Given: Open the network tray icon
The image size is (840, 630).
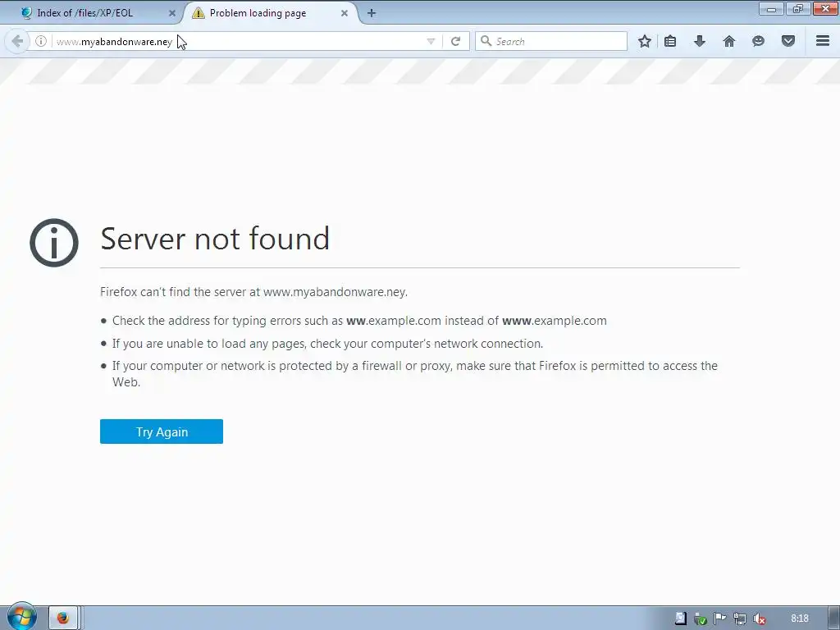Looking at the screenshot, I should [740, 619].
